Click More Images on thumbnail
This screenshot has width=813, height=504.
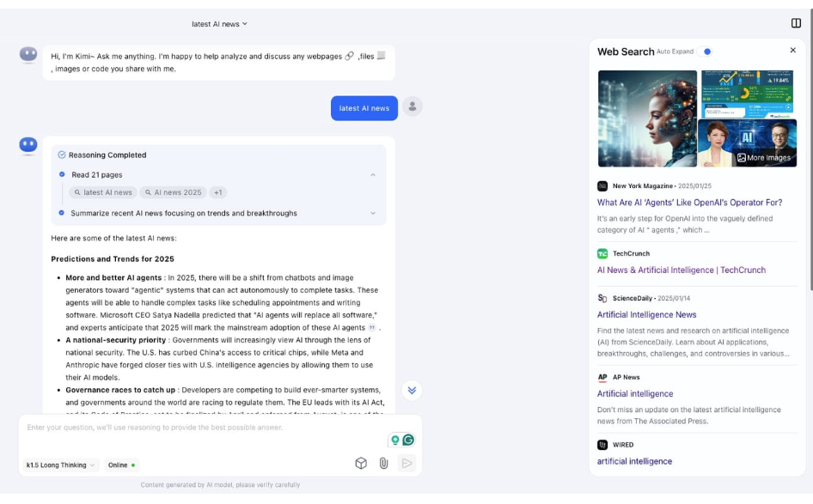[764, 158]
